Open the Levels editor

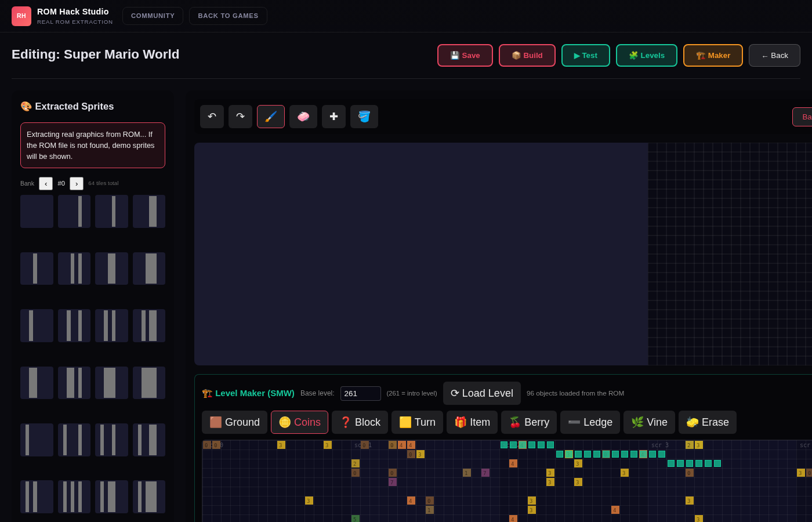click(647, 56)
